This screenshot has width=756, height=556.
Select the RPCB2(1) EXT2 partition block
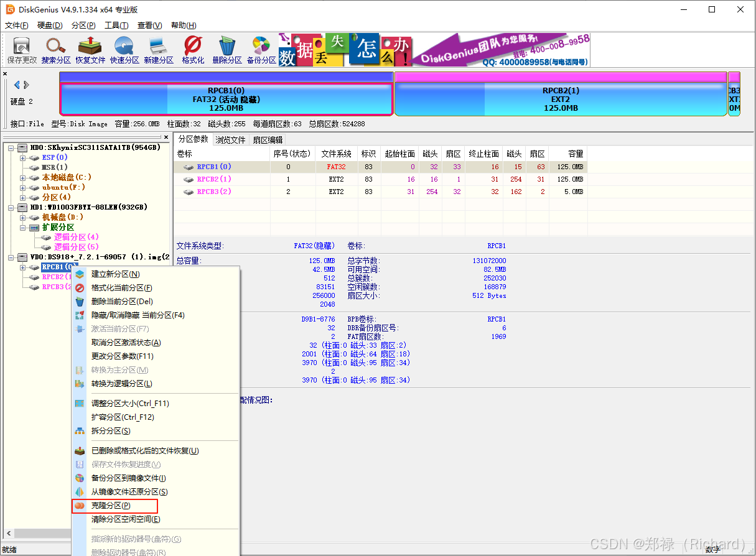(x=561, y=99)
